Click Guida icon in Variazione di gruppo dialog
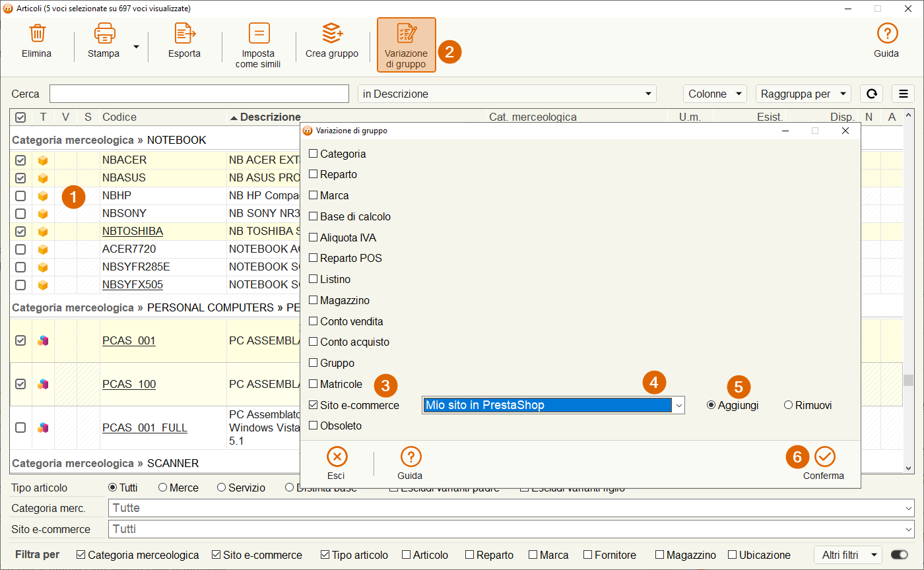This screenshot has width=924, height=570. (x=411, y=457)
